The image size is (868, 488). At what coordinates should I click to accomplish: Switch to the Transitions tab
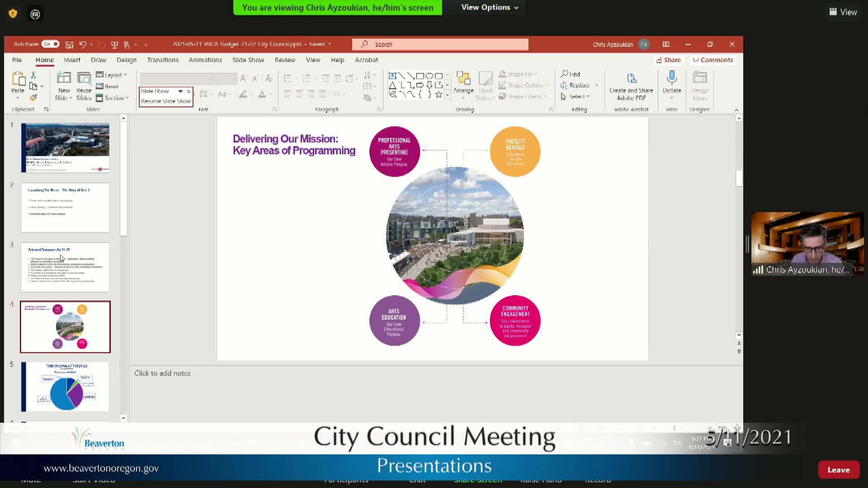(x=162, y=60)
